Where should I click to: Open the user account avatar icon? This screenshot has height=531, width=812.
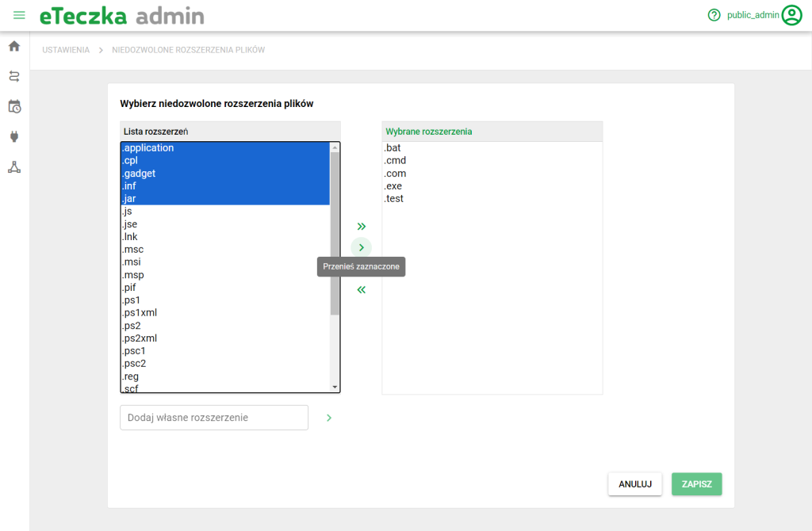[x=792, y=15]
